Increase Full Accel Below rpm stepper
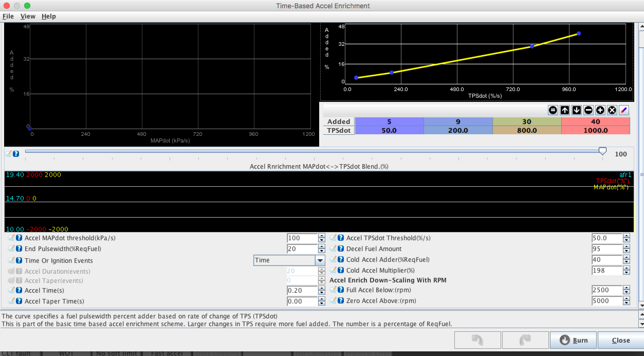 click(x=627, y=288)
